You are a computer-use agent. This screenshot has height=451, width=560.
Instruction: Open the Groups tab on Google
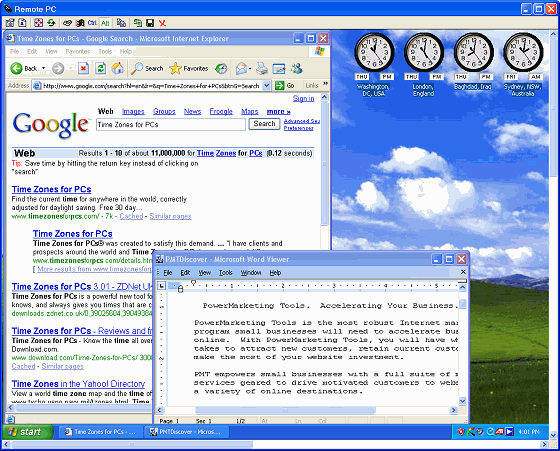click(164, 111)
